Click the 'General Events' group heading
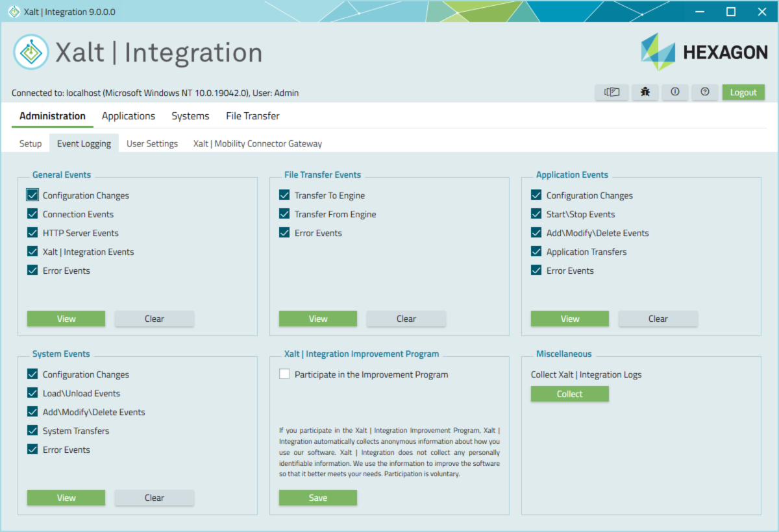Screen dimensions: 779x532 click(x=62, y=175)
